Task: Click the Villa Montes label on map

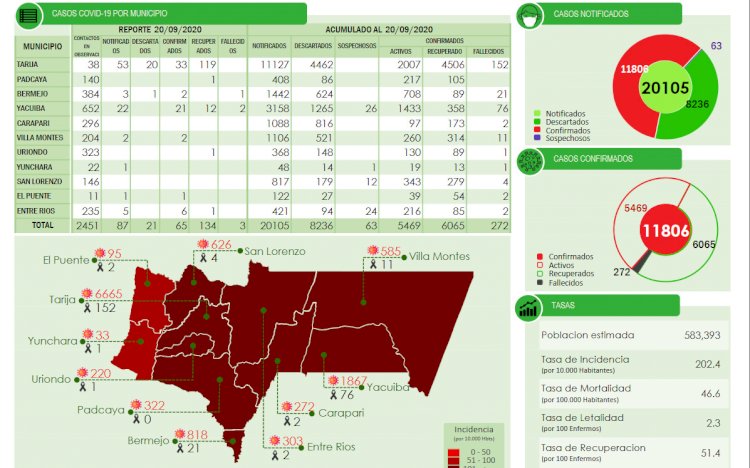Action: point(439,256)
